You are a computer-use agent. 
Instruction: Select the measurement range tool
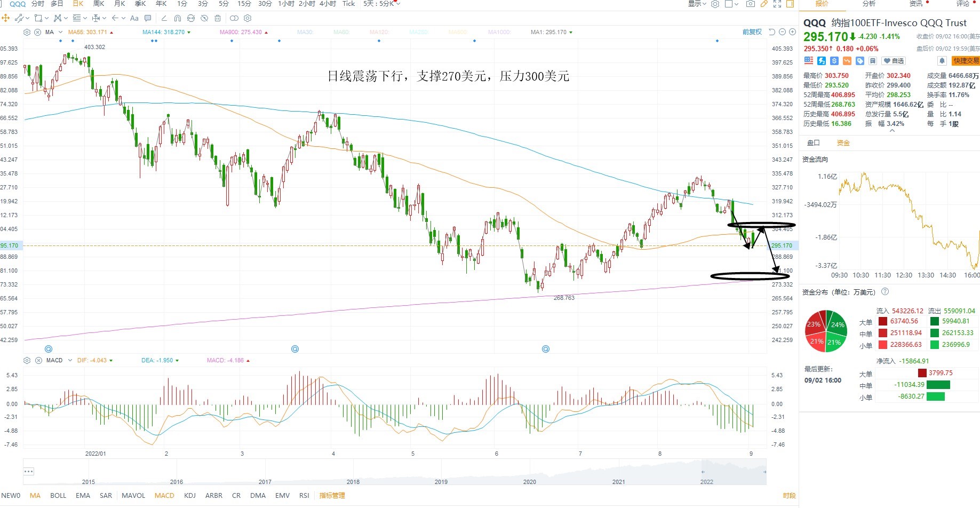[96, 18]
